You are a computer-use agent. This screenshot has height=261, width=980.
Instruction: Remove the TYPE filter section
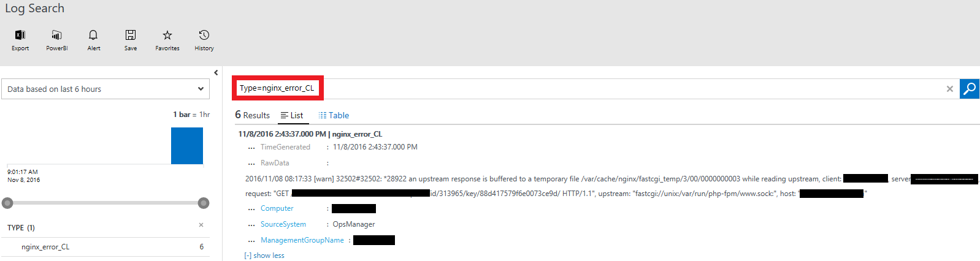click(x=201, y=225)
